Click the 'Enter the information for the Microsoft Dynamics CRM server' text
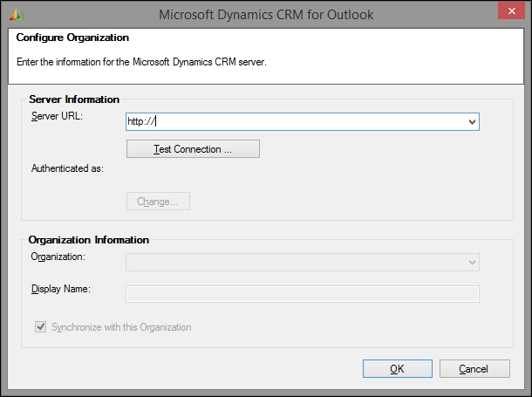 141,62
